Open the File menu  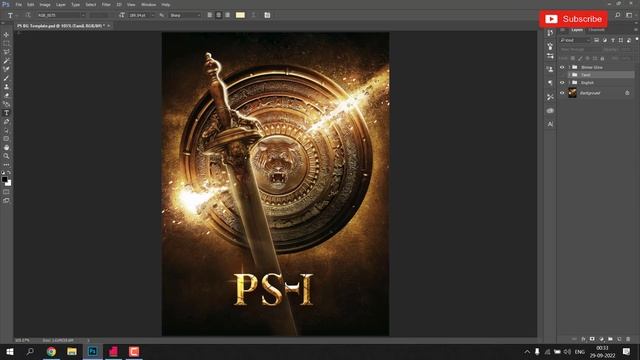pos(18,4)
